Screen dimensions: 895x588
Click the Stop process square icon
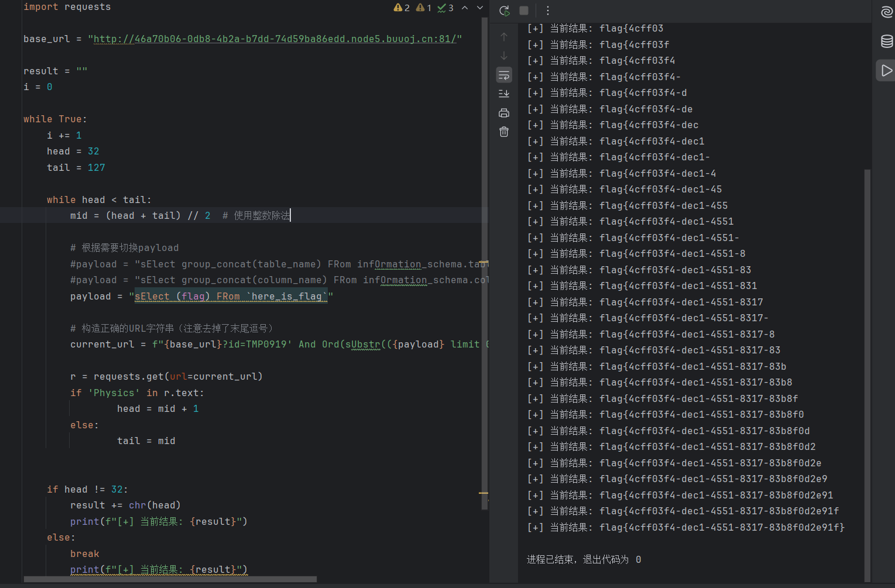[524, 11]
